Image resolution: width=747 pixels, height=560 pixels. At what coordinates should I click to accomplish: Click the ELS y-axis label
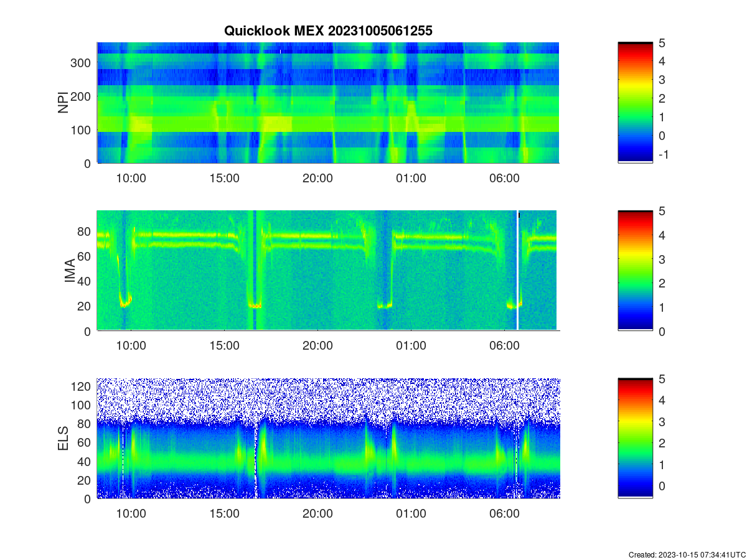[63, 439]
